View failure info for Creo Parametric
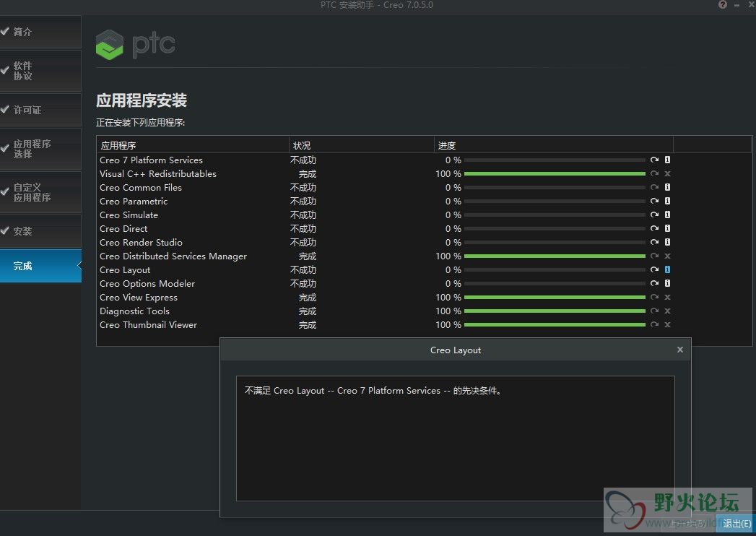756x536 pixels. point(667,202)
